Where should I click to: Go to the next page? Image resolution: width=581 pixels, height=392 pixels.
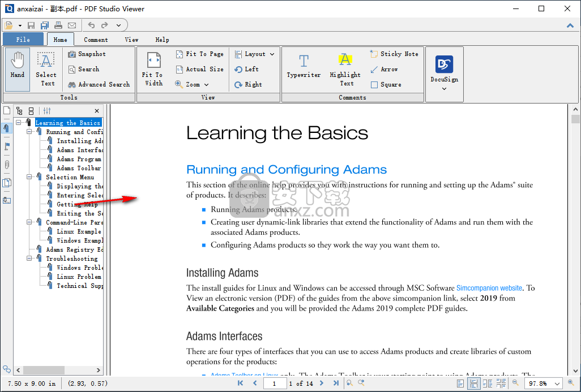tap(322, 383)
